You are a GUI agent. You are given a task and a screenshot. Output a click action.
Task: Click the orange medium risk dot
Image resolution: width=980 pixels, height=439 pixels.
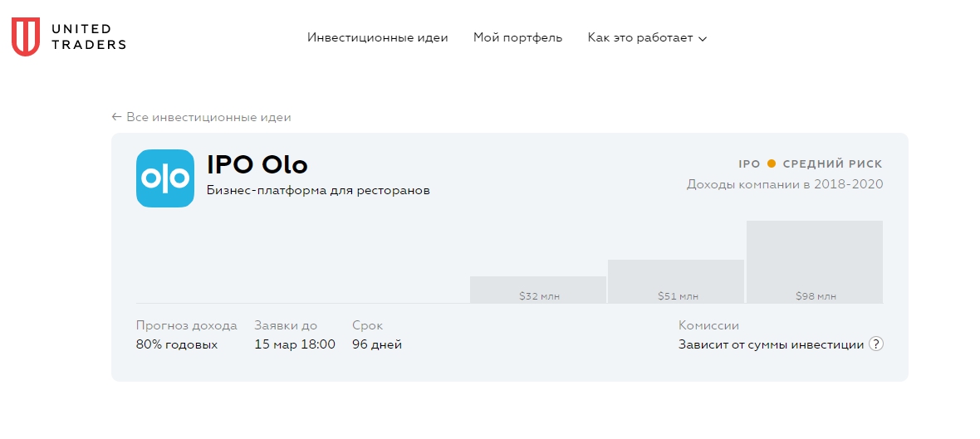(772, 163)
